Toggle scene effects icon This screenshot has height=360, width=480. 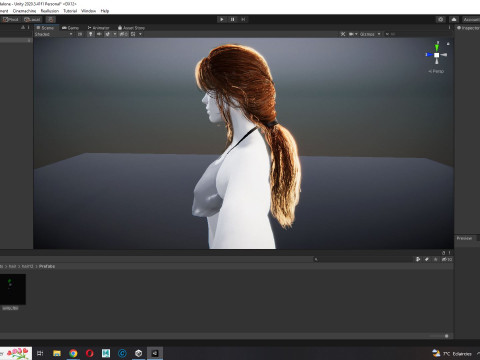click(107, 34)
